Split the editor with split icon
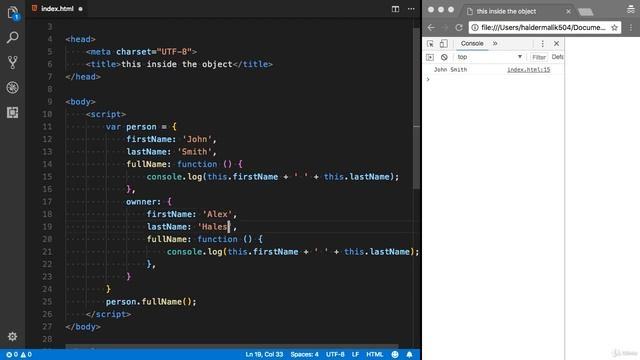This screenshot has width=640, height=360. click(395, 9)
